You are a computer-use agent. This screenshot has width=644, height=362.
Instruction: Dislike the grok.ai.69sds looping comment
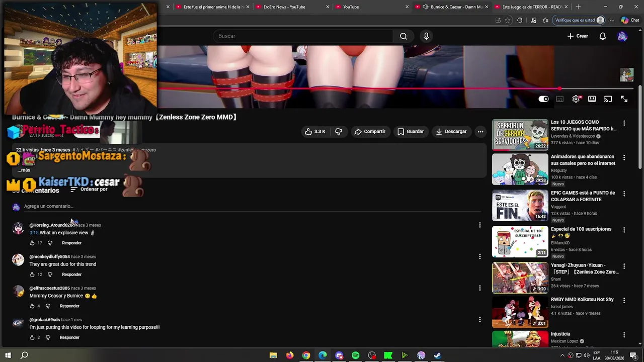click(48, 337)
